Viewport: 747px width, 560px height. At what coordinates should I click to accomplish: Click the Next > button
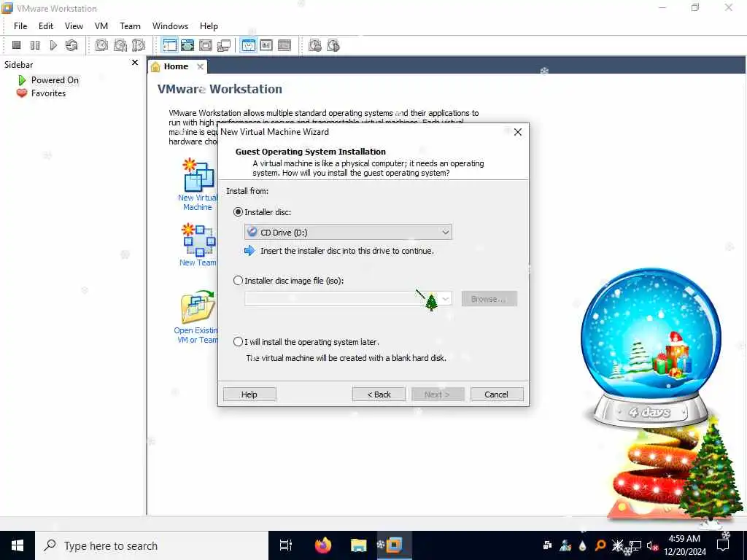point(438,394)
